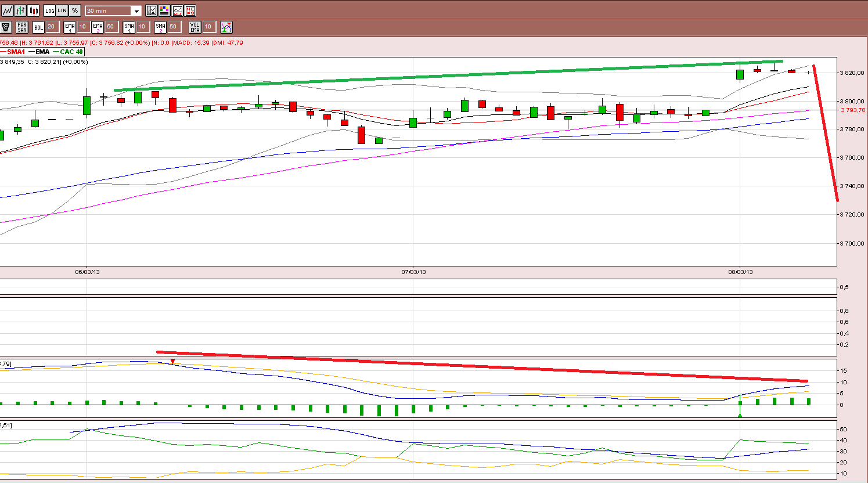
Task: Click the 3 700,00 price axis label
Action: (852, 243)
